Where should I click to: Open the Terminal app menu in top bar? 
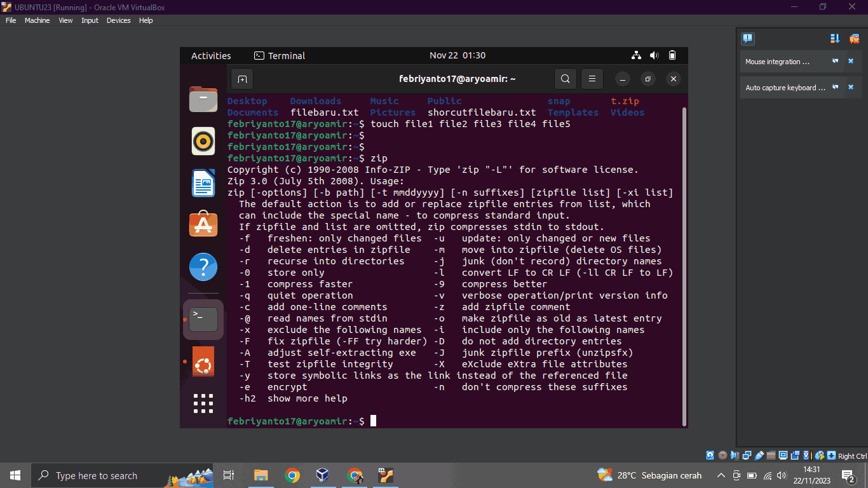click(x=280, y=55)
